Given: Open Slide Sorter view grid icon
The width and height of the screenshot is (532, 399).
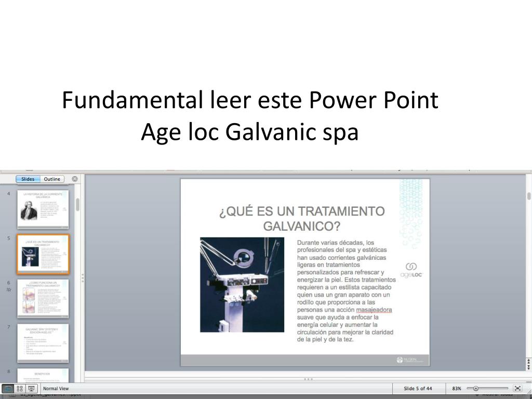Looking at the screenshot, I should [x=20, y=389].
